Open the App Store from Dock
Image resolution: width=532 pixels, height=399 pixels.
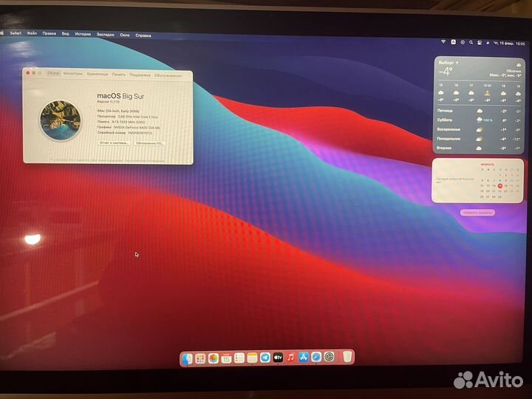click(304, 357)
